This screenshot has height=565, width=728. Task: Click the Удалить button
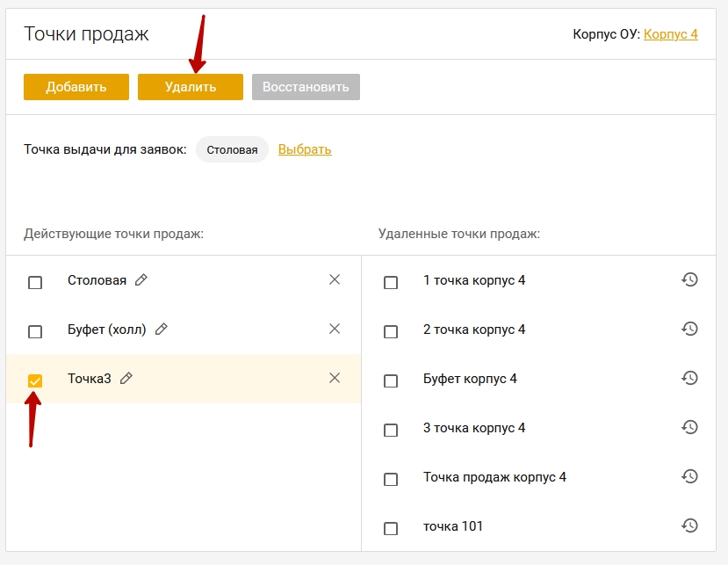(191, 87)
